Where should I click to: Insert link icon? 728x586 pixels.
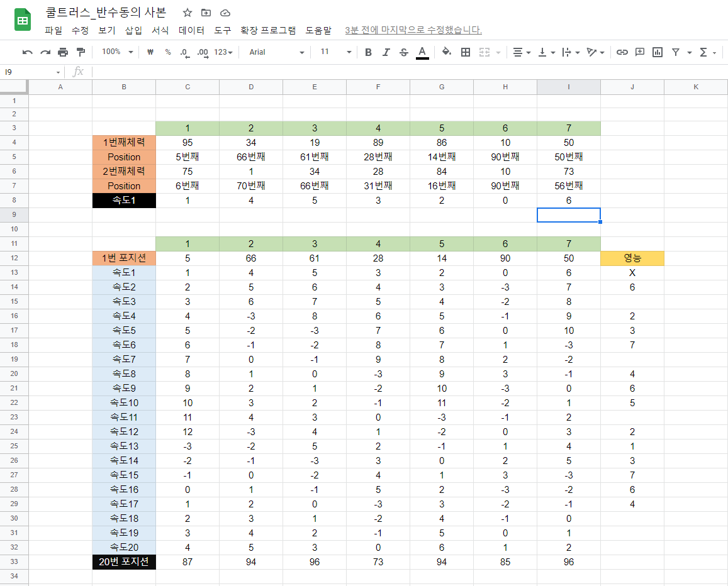pyautogui.click(x=622, y=52)
